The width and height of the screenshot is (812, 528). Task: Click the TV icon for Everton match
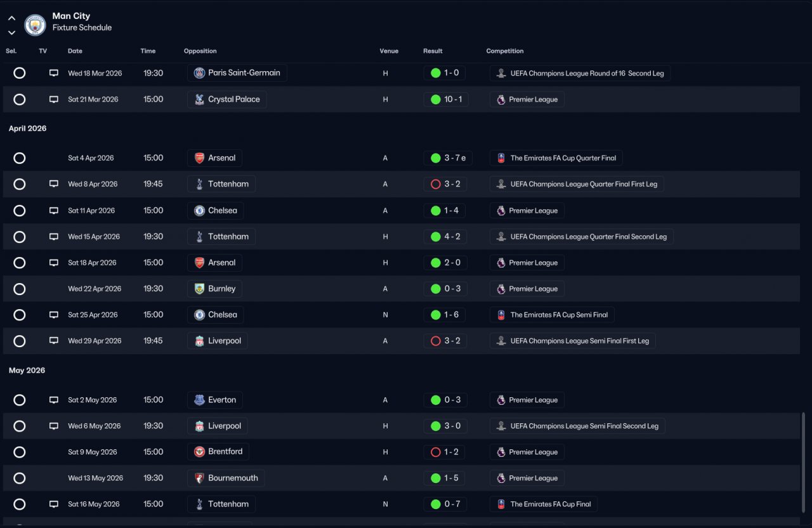pos(54,400)
